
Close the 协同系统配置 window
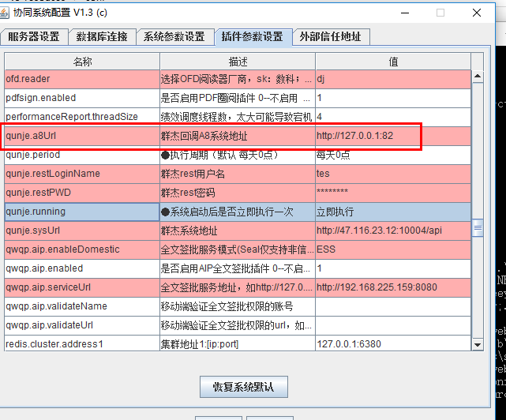(x=477, y=13)
